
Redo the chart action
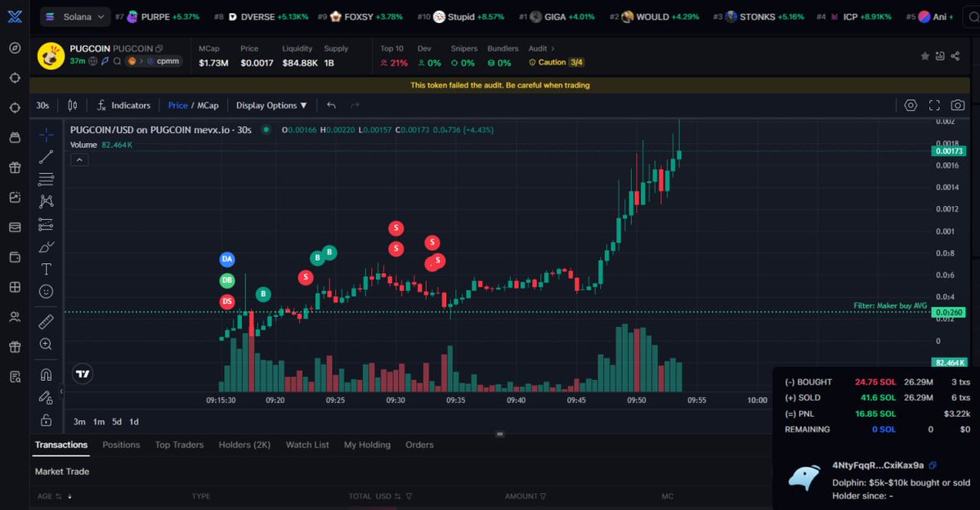coord(355,105)
